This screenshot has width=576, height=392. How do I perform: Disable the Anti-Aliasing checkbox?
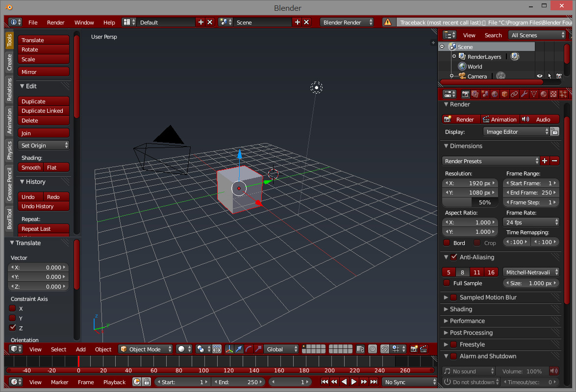tap(454, 257)
